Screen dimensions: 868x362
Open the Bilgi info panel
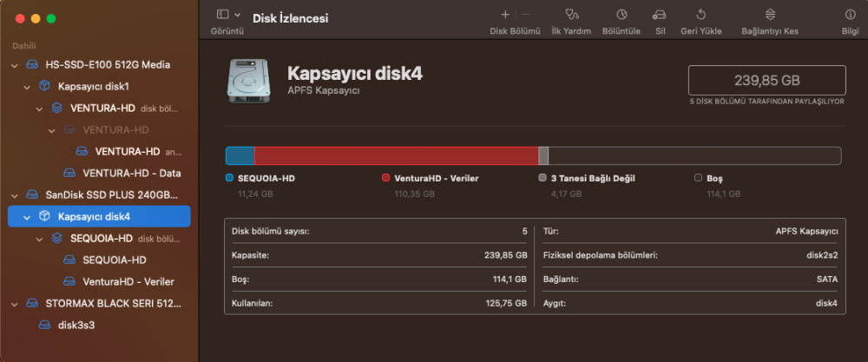tap(850, 15)
